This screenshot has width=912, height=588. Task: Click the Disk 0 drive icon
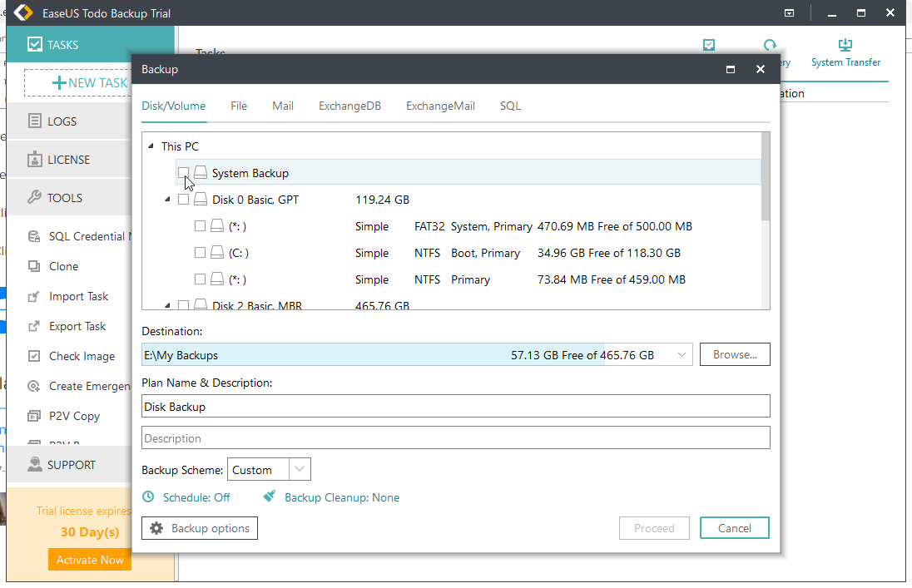point(201,199)
